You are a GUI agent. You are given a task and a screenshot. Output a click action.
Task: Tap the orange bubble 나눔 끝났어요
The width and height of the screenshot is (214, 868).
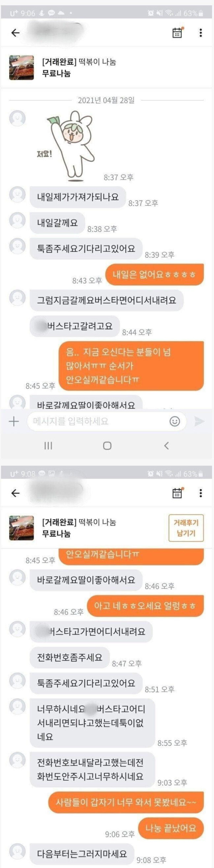(x=171, y=828)
